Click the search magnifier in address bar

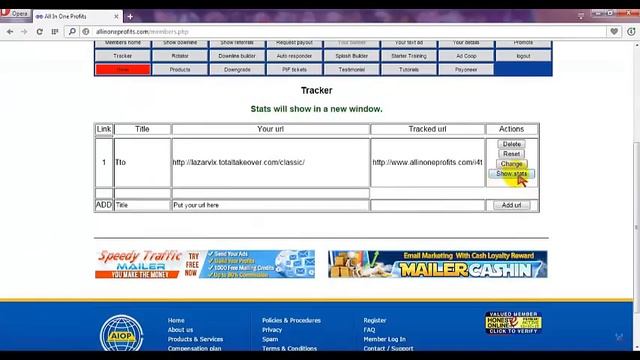coord(72,31)
